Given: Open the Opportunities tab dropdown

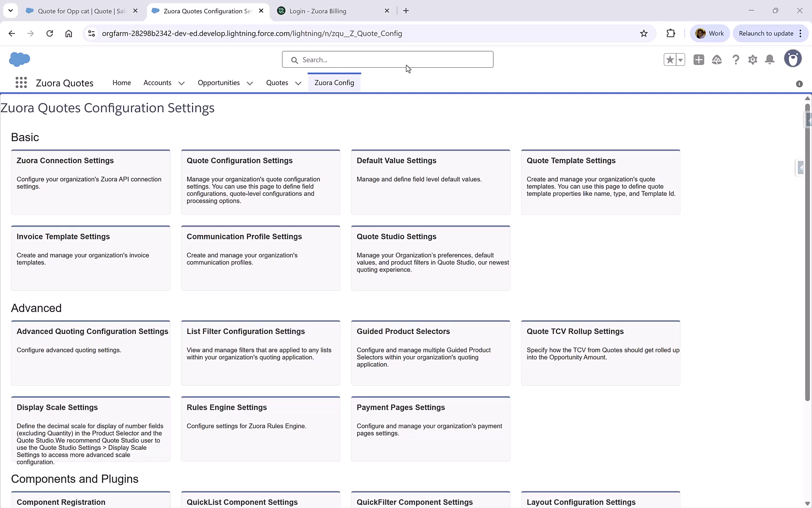Looking at the screenshot, I should click(x=249, y=83).
